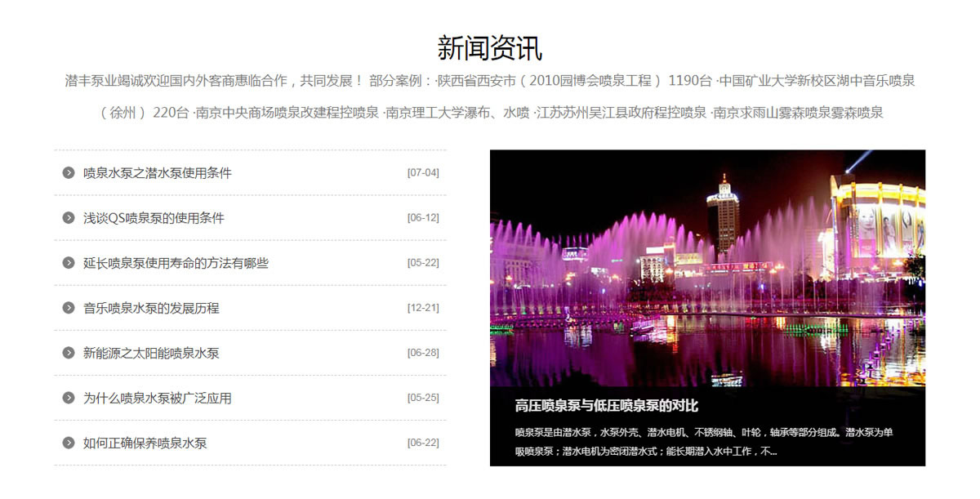Click the arrow icon beside 喷泉水泵之潜水泵使用条件
This screenshot has width=980, height=499.
pyautogui.click(x=69, y=173)
